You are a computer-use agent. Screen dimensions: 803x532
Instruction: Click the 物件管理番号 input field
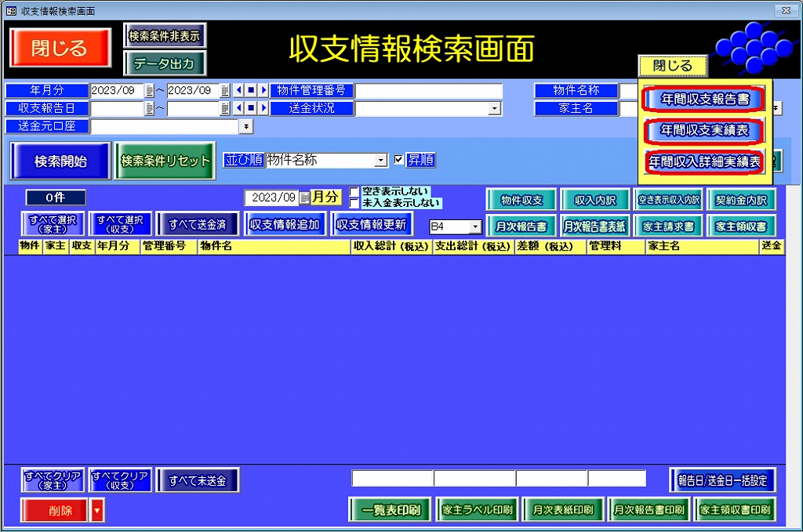(428, 91)
